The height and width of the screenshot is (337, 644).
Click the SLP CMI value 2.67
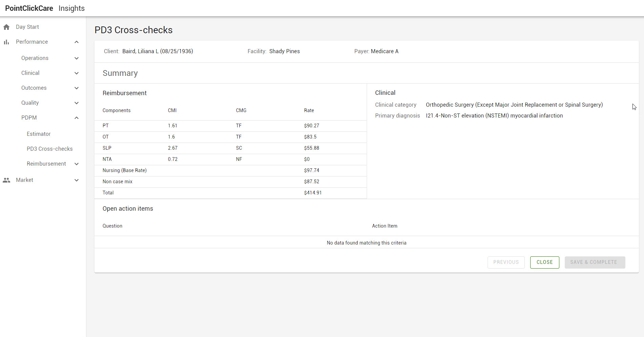pyautogui.click(x=173, y=148)
